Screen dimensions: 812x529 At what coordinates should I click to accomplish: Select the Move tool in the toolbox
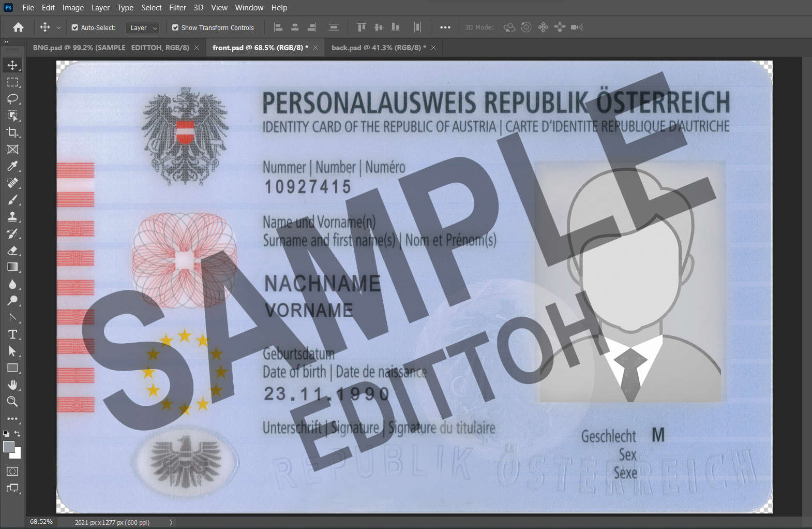point(12,65)
